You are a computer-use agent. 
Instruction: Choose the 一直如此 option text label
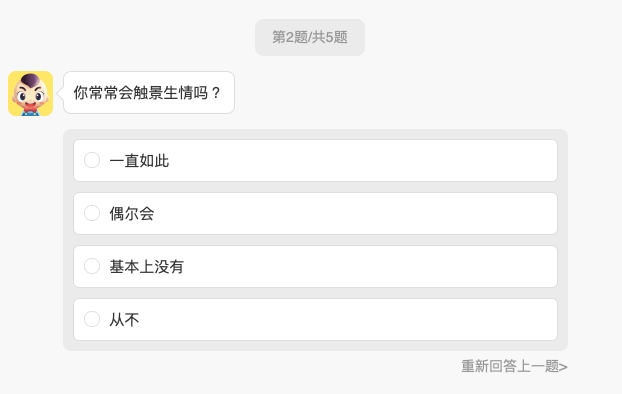pos(139,161)
